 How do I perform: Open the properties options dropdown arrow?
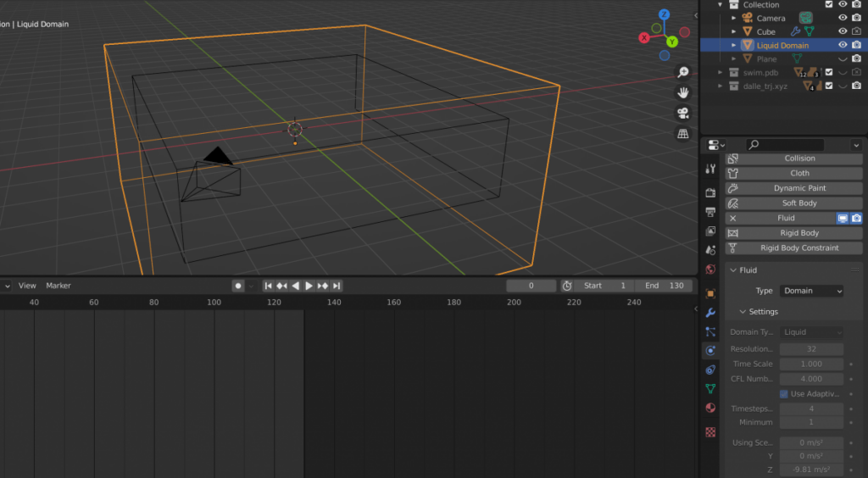pos(856,145)
